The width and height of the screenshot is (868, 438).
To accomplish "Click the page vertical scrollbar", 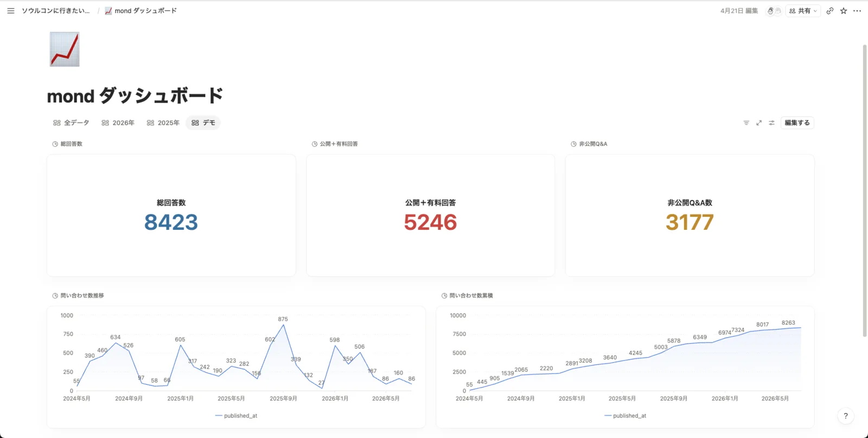I will click(x=865, y=190).
